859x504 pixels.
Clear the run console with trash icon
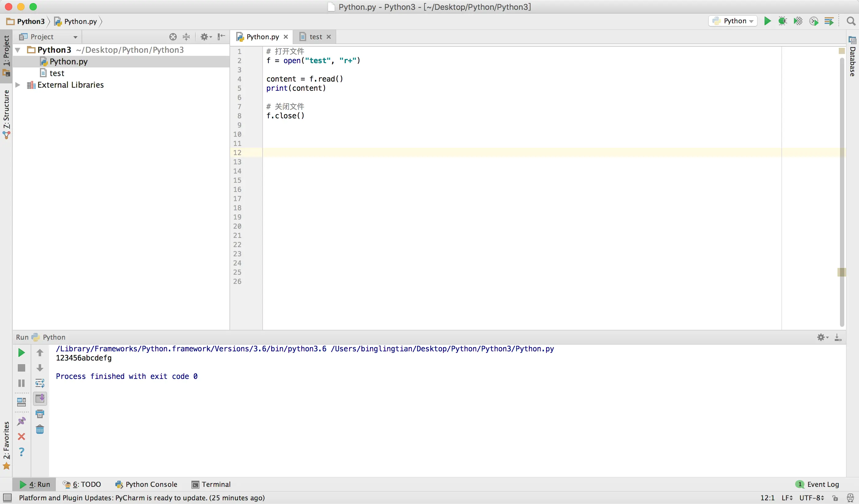click(x=40, y=430)
